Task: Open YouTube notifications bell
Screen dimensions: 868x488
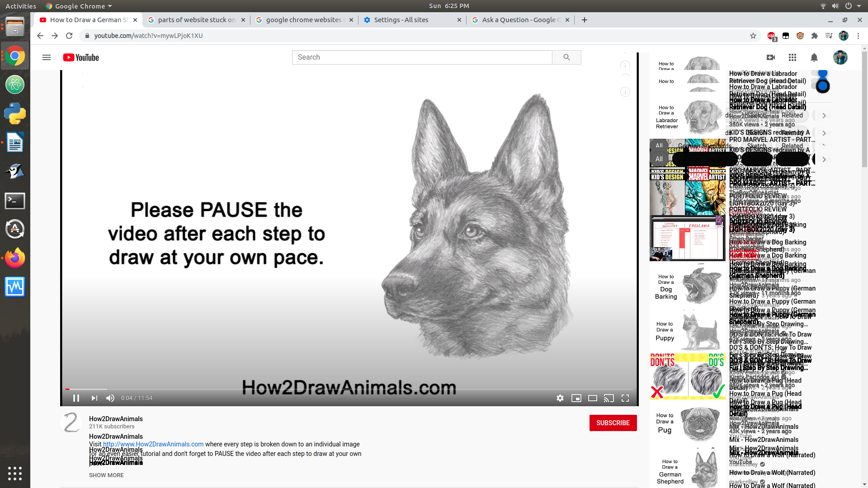Action: pos(814,57)
